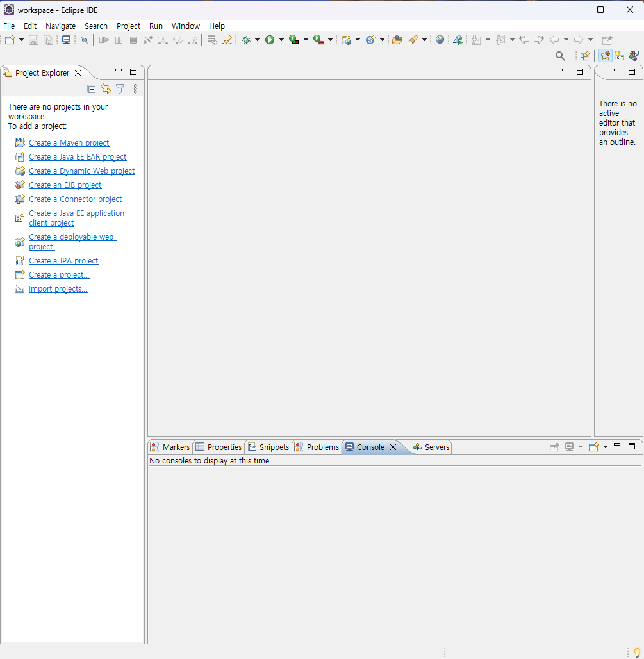Switch to the Git perspective
This screenshot has height=659, width=644.
pos(619,56)
